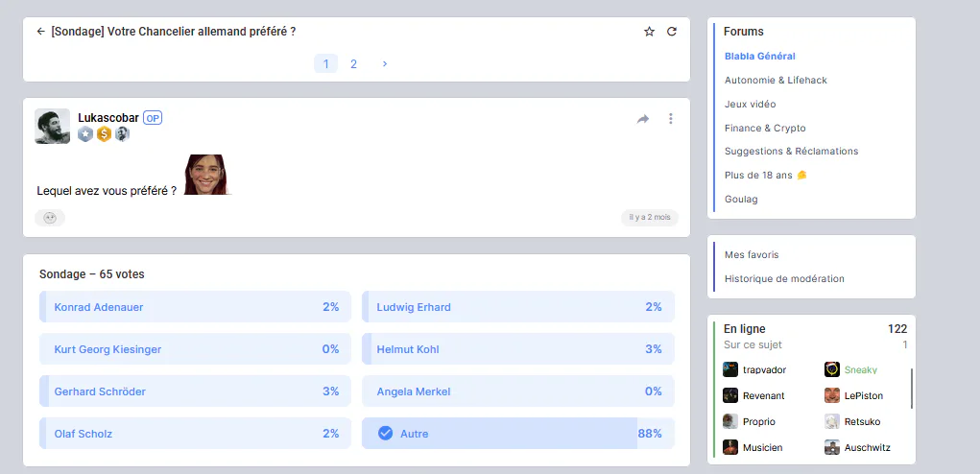Click LePiston's avatar icon
This screenshot has width=980, height=474.
[832, 395]
